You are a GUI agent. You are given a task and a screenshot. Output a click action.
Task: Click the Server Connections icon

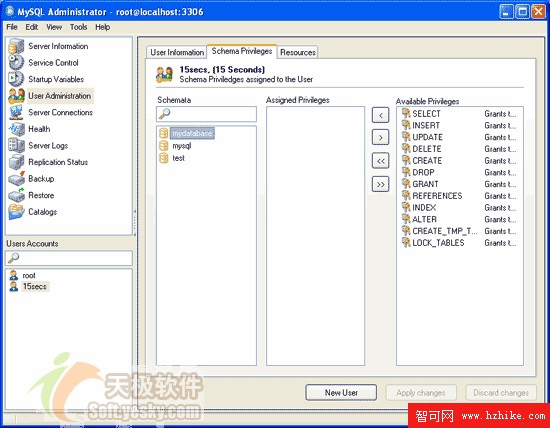click(16, 112)
